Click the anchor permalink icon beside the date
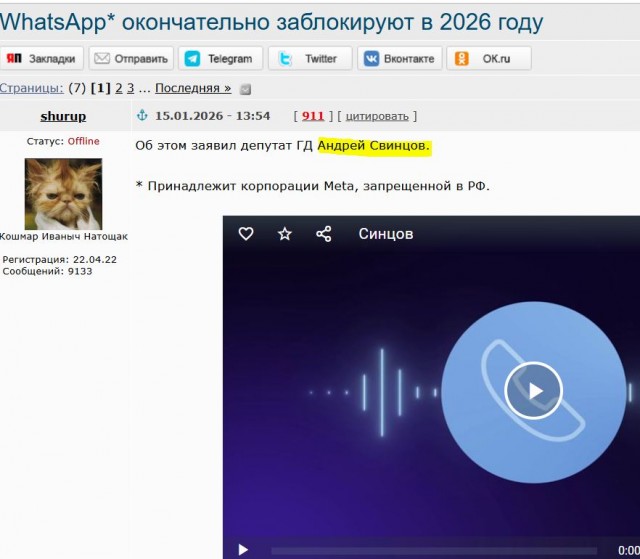Image resolution: width=640 pixels, height=559 pixels. coord(142,115)
